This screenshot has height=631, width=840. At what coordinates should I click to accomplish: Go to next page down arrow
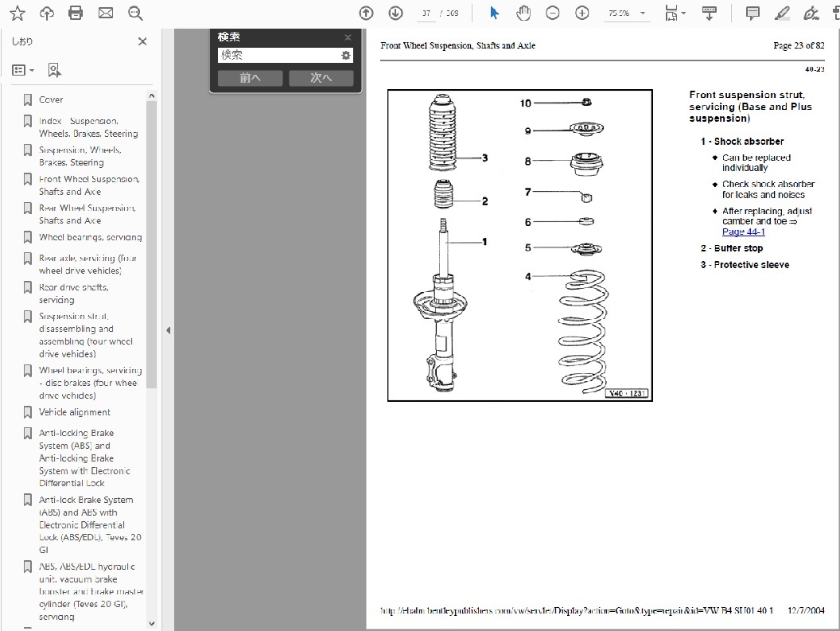click(395, 13)
